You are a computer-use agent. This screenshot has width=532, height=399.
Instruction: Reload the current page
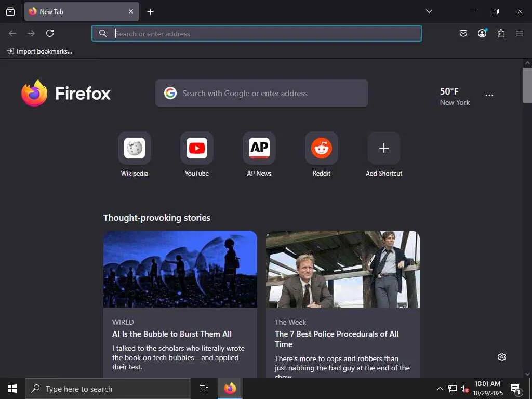point(50,33)
